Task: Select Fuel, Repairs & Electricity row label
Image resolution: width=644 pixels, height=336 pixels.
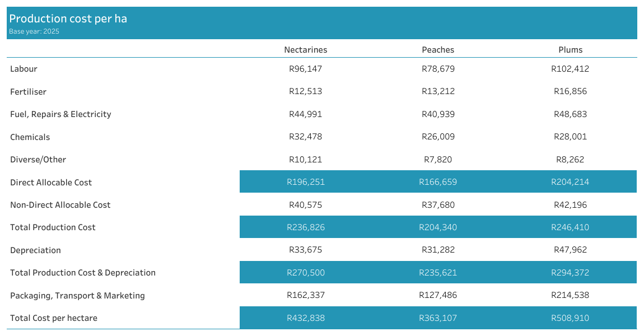Action: 60,114
